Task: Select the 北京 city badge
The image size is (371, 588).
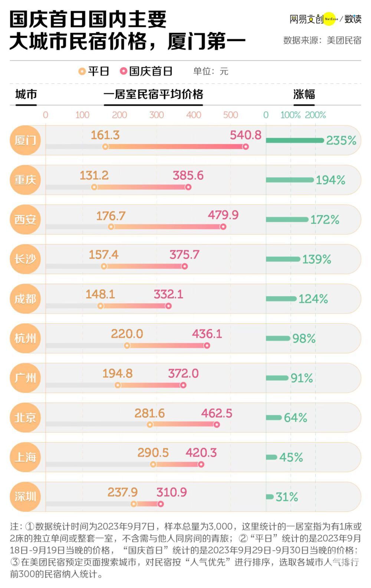Action: point(25,418)
